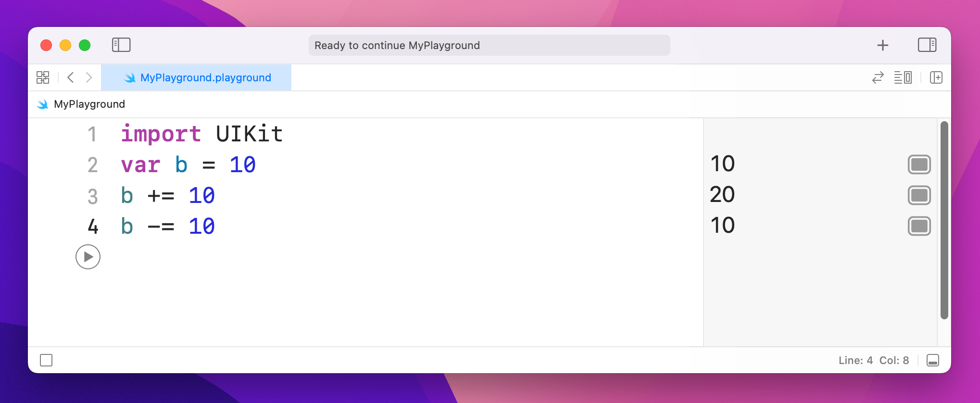The image size is (980, 403).
Task: Click the square icon in bottom-left bar
Action: (x=46, y=360)
